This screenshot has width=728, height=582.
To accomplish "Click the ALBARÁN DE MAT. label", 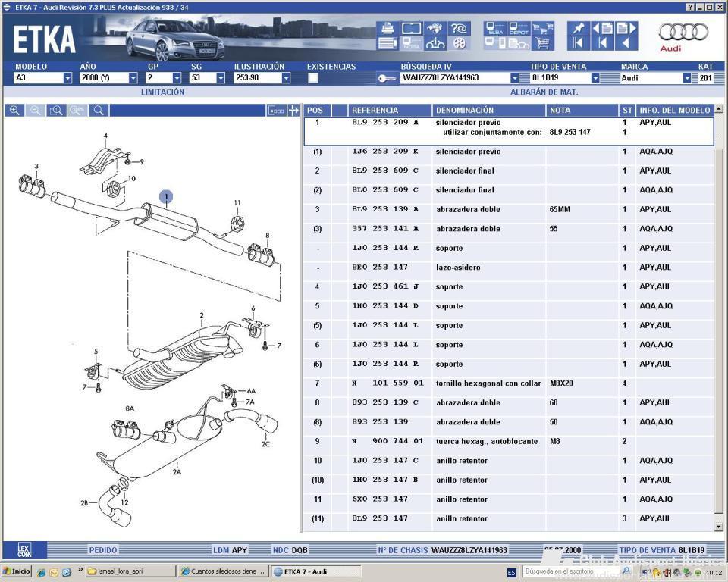I will pyautogui.click(x=544, y=92).
